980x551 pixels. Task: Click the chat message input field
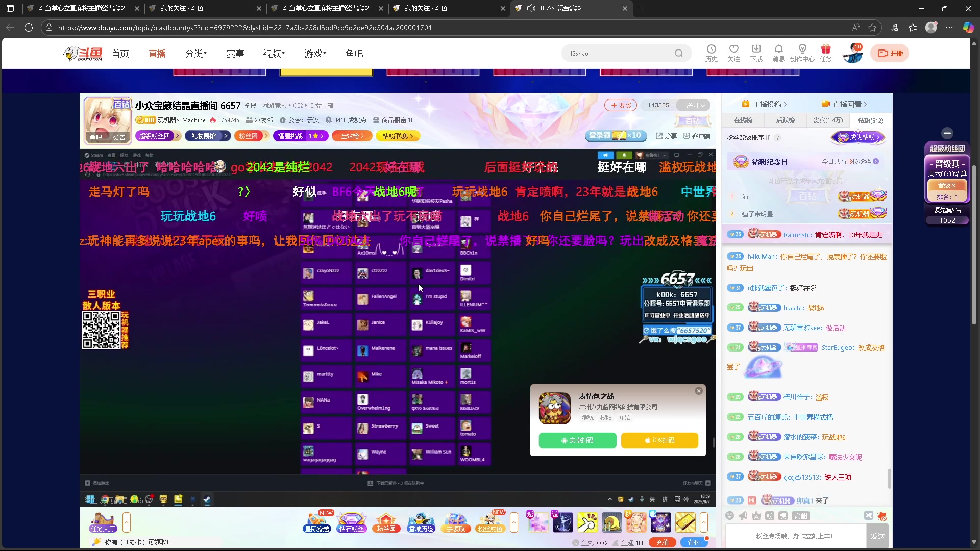795,536
